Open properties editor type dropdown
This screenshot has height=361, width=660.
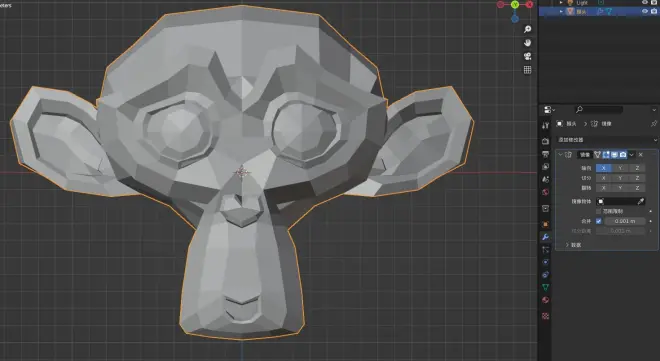pos(549,110)
